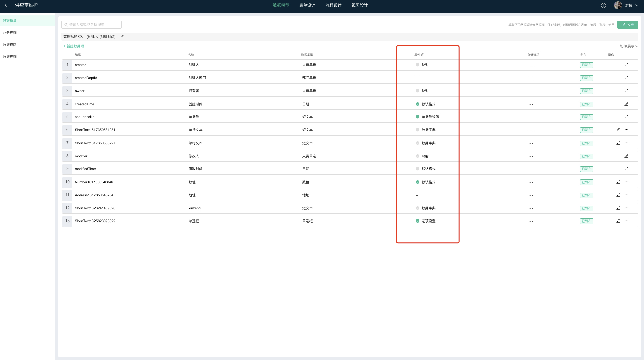Click 已发布 tag in xinzeng row
The width and height of the screenshot is (644, 360).
(x=586, y=208)
